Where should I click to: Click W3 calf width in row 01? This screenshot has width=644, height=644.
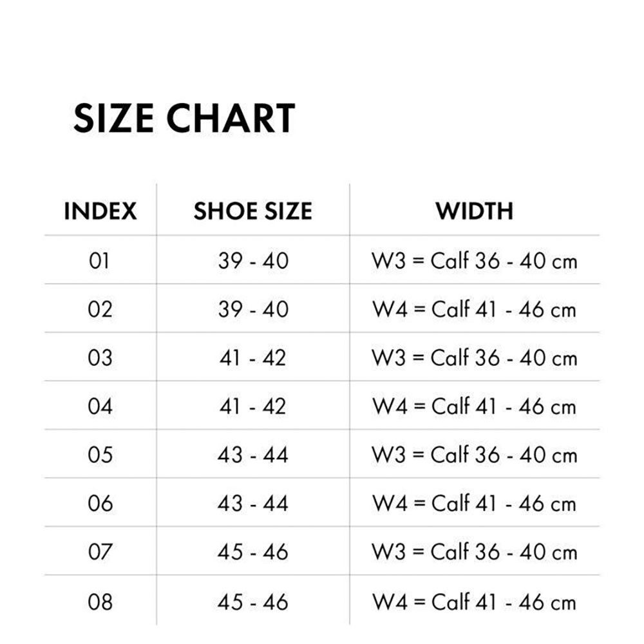click(x=475, y=260)
